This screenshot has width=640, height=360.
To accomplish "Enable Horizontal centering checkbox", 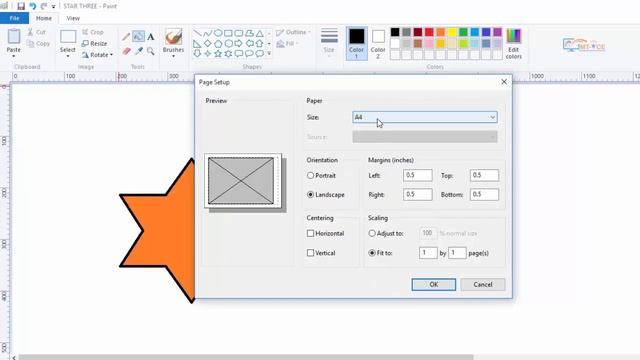I will pos(311,233).
